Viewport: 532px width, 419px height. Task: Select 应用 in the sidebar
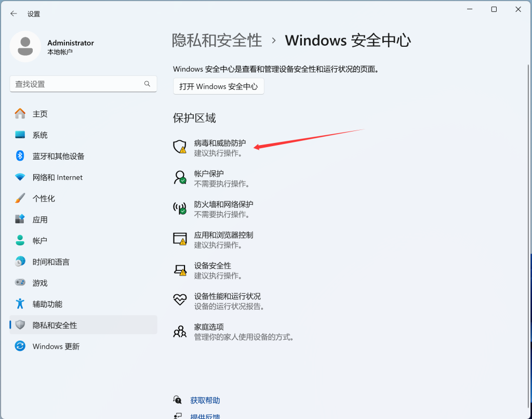pos(83,219)
